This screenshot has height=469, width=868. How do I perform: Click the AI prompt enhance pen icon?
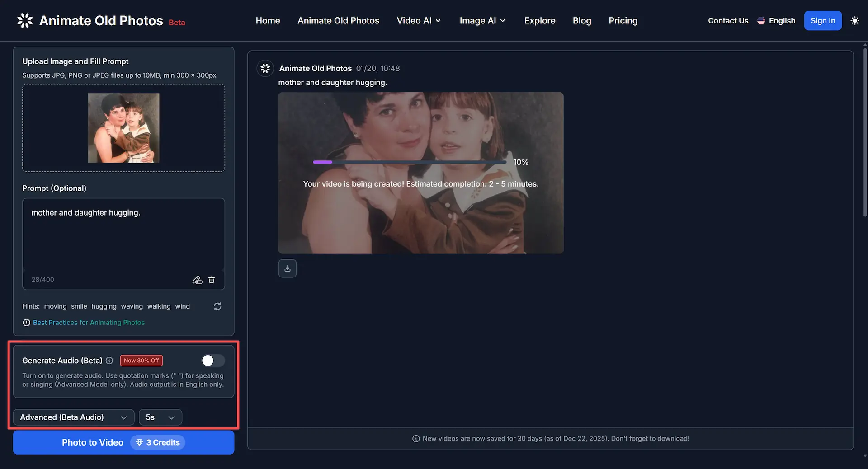pos(198,280)
